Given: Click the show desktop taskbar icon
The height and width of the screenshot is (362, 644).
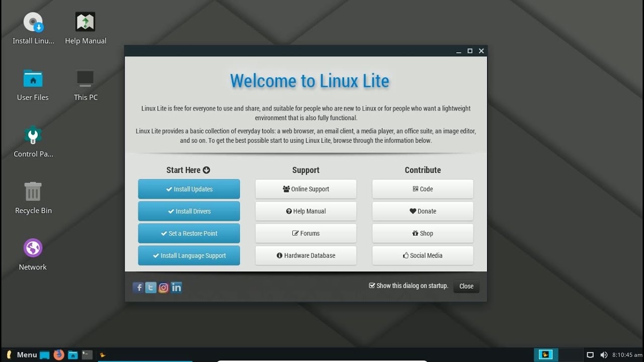Looking at the screenshot, I should (x=45, y=355).
